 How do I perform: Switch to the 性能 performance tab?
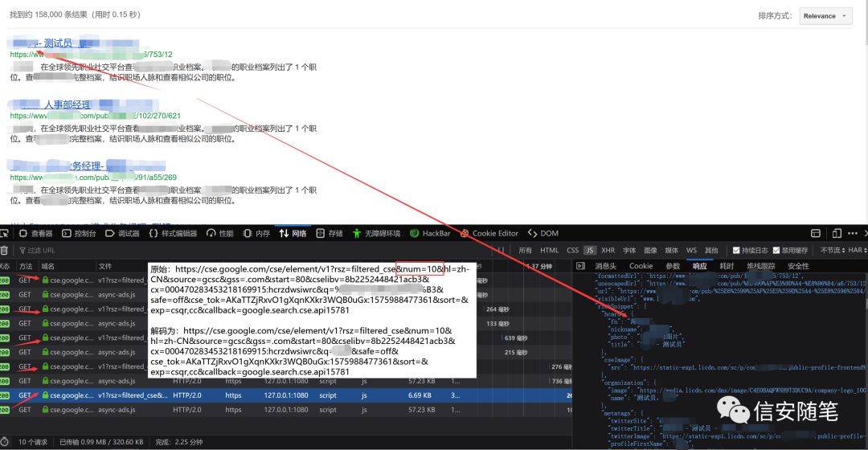coord(219,234)
